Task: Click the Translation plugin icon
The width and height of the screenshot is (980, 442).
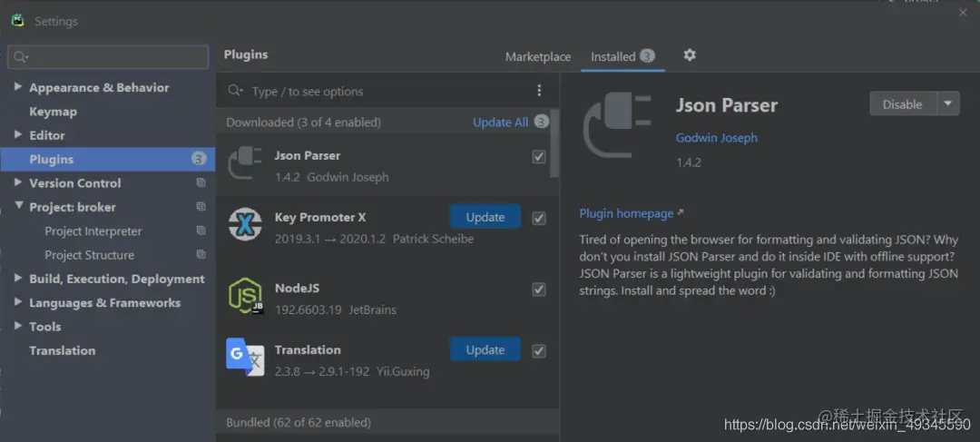Action: click(x=245, y=357)
